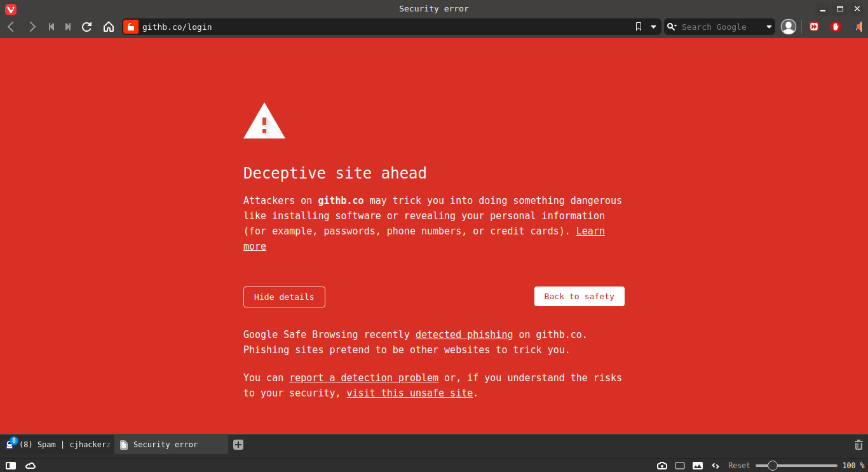Collapse details with Hide details
Image resolution: width=868 pixels, height=472 pixels.
point(284,297)
